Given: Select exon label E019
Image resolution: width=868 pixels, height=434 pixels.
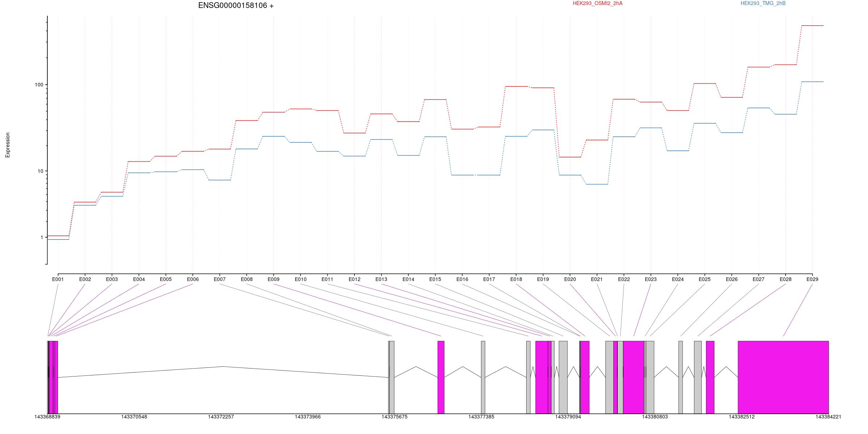Looking at the screenshot, I should [543, 279].
